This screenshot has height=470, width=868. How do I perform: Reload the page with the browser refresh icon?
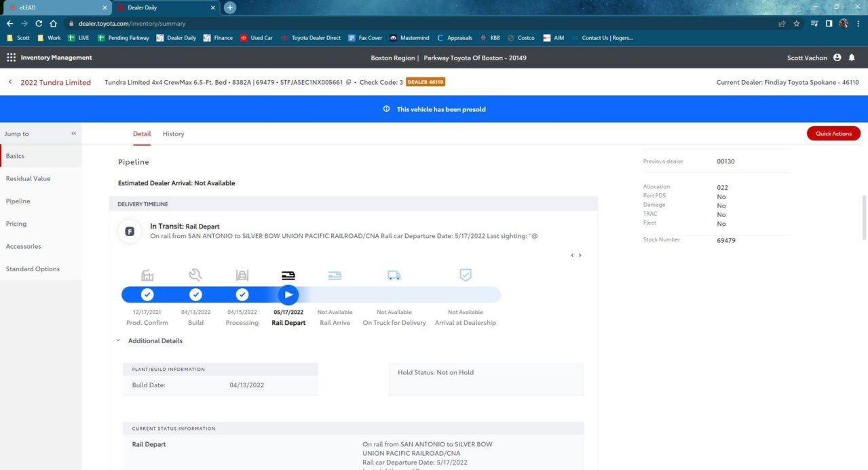coord(39,23)
